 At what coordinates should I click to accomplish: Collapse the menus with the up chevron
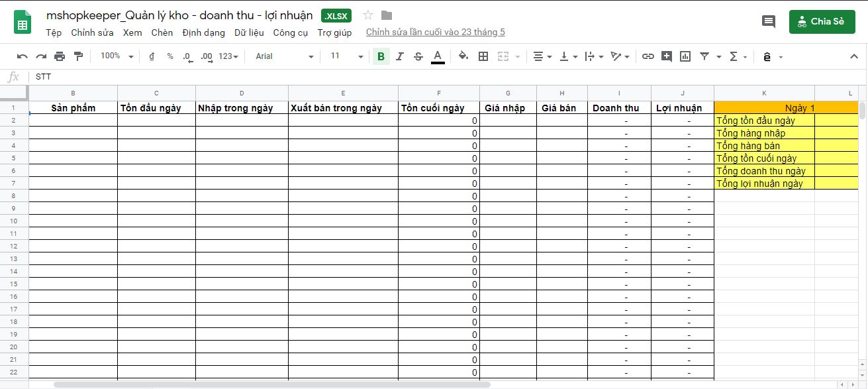point(854,57)
